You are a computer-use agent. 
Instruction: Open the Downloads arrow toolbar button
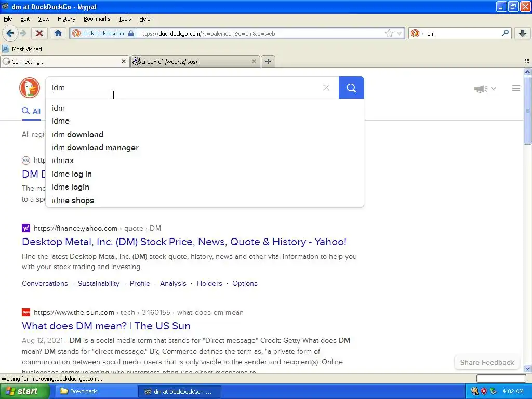[x=523, y=33]
